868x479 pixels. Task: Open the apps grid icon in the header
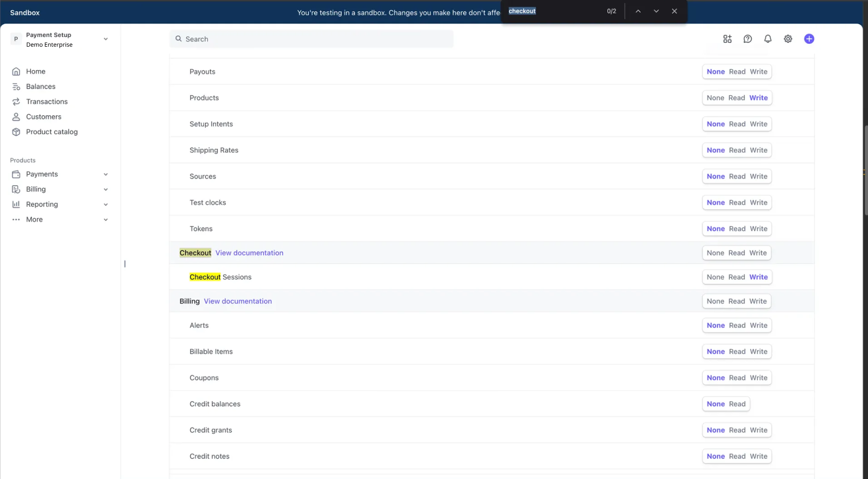pos(727,38)
